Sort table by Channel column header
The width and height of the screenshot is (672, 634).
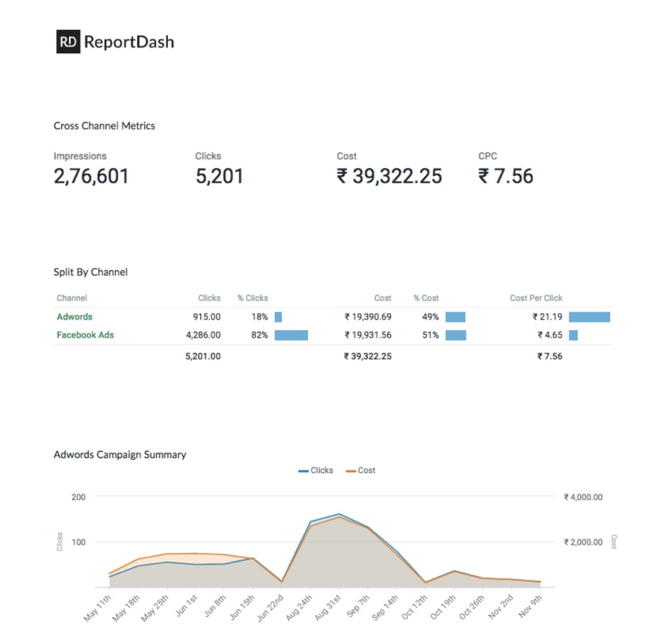[72, 298]
